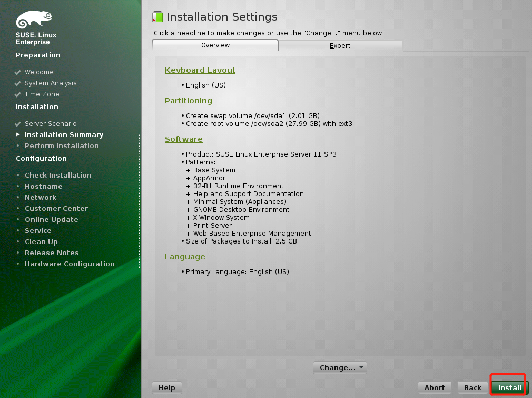Select Hardware Configuration in sidebar
532x398 pixels.
point(70,264)
